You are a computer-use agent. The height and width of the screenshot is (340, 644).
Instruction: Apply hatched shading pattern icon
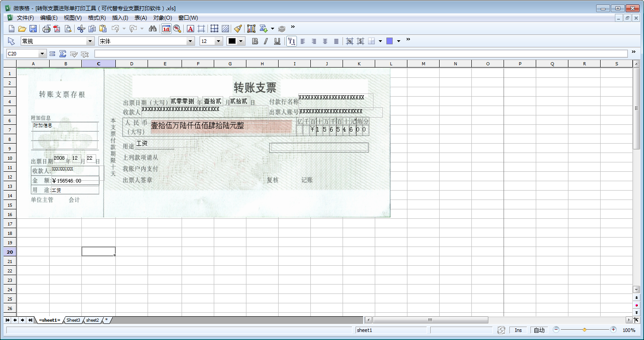(225, 29)
